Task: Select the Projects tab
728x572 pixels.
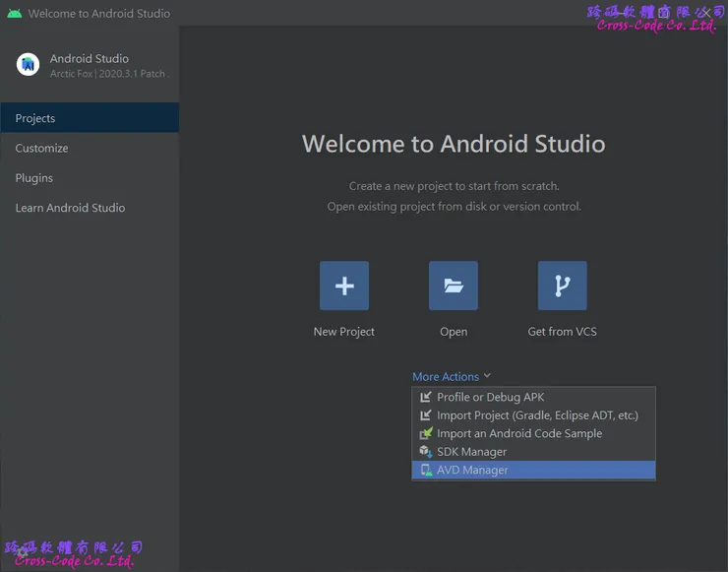Action: [x=35, y=118]
